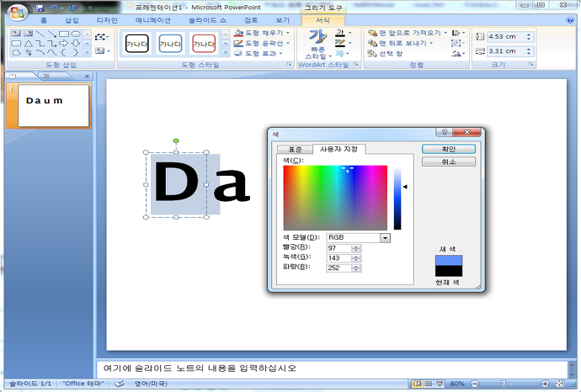Switch to the 삽입 (Insert) ribbon tab
The image size is (581, 392).
click(72, 20)
